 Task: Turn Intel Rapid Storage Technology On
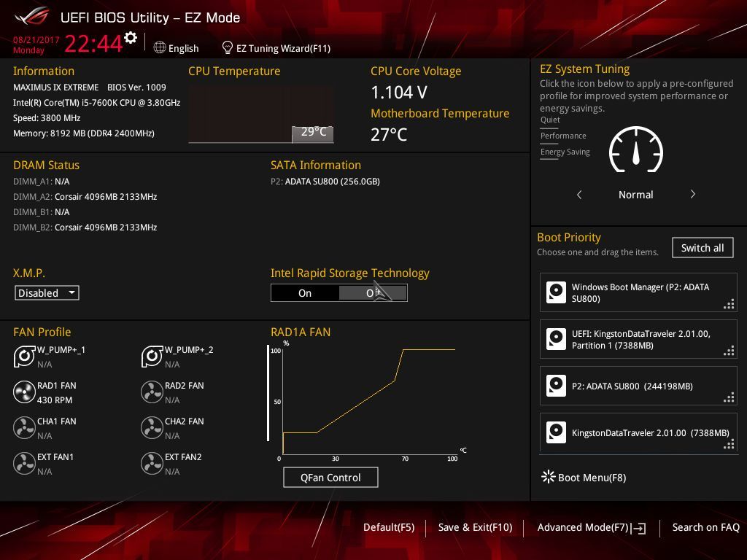pos(305,293)
